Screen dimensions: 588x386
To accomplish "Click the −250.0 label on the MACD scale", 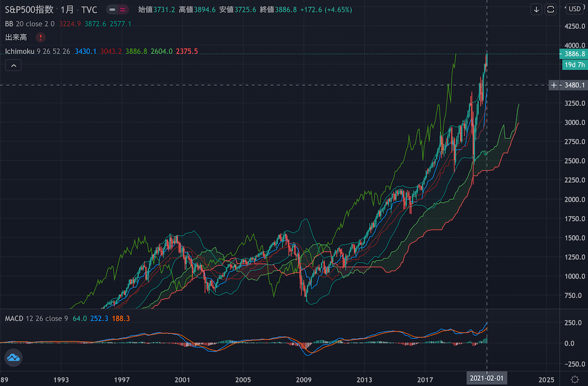I will click(x=574, y=364).
